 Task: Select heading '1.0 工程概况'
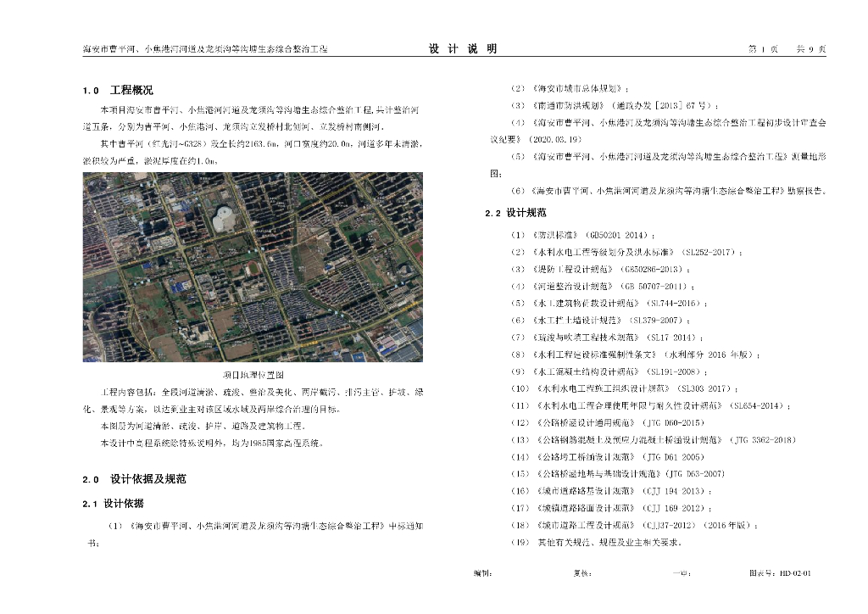[x=118, y=90]
